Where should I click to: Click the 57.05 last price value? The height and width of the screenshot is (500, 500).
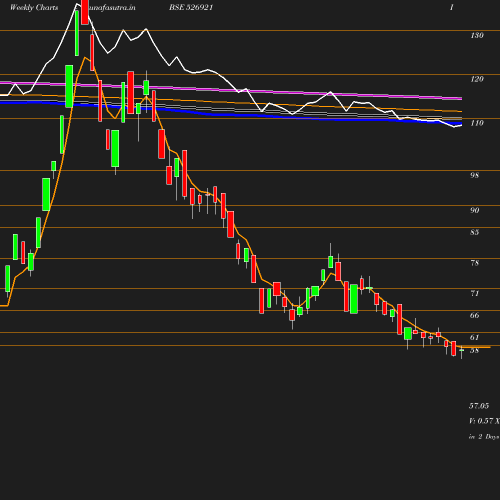[479, 406]
